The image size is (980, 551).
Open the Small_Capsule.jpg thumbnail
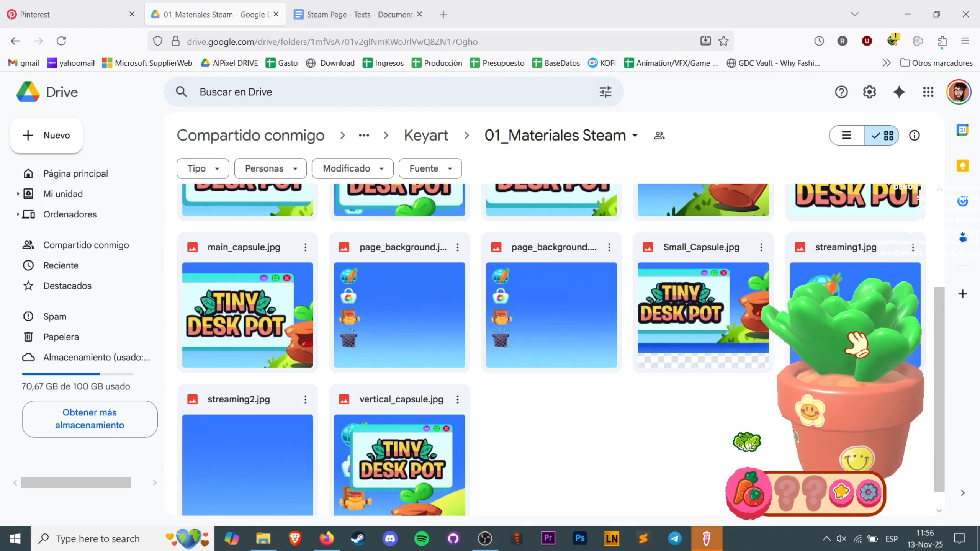[703, 314]
